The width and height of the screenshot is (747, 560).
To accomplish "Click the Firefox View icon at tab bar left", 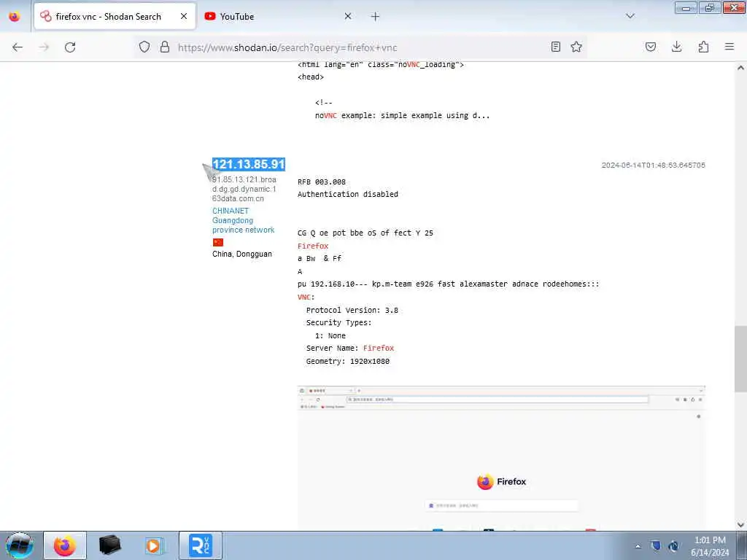I will pos(15,16).
